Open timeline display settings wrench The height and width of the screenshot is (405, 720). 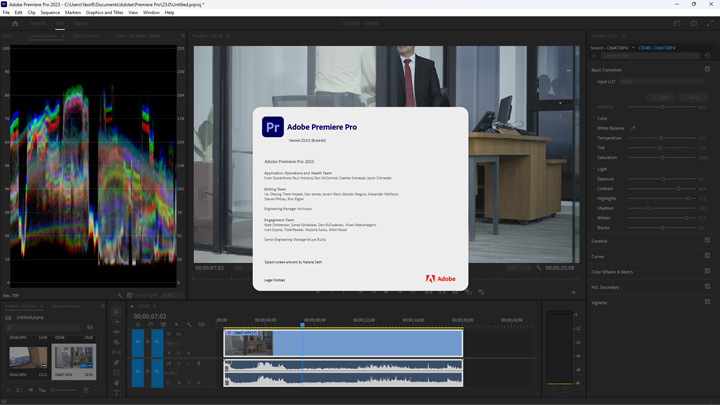[189, 325]
